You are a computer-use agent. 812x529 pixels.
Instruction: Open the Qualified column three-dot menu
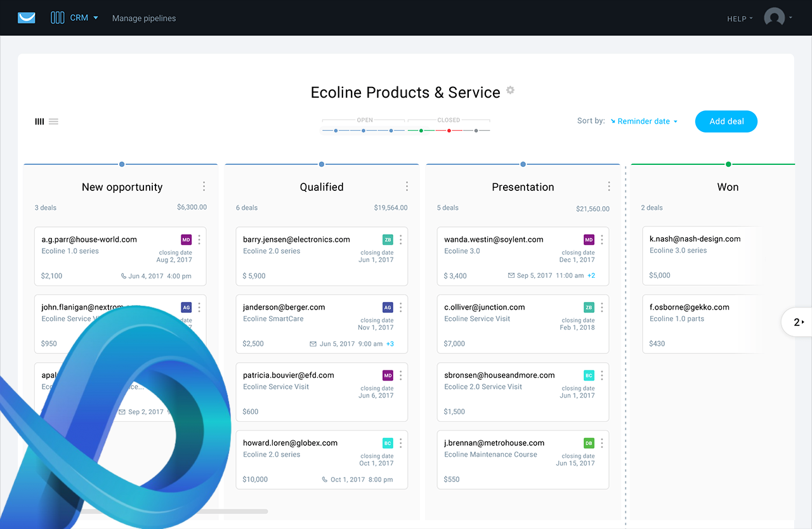407,186
